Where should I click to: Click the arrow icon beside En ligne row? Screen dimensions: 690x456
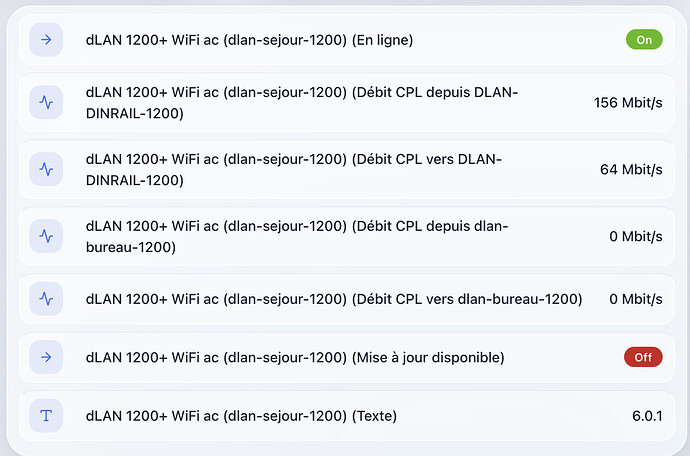point(46,40)
